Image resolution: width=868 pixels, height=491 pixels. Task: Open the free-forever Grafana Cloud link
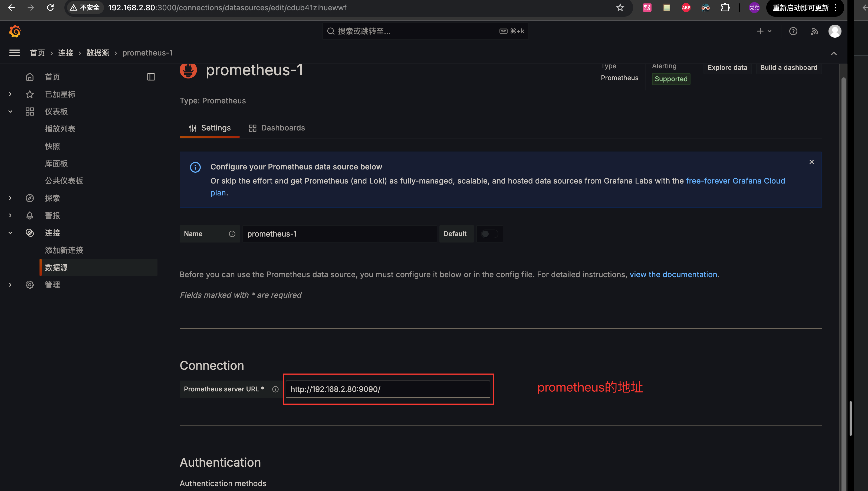tap(735, 181)
